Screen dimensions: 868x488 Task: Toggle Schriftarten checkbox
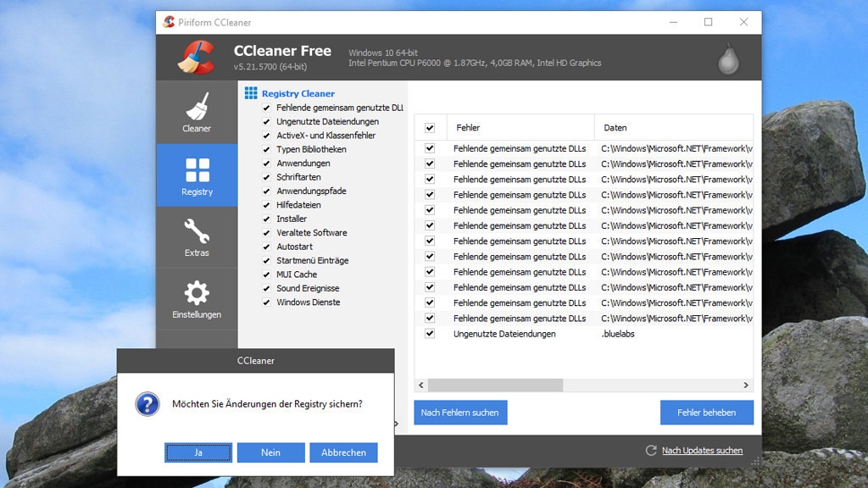pyautogui.click(x=266, y=177)
